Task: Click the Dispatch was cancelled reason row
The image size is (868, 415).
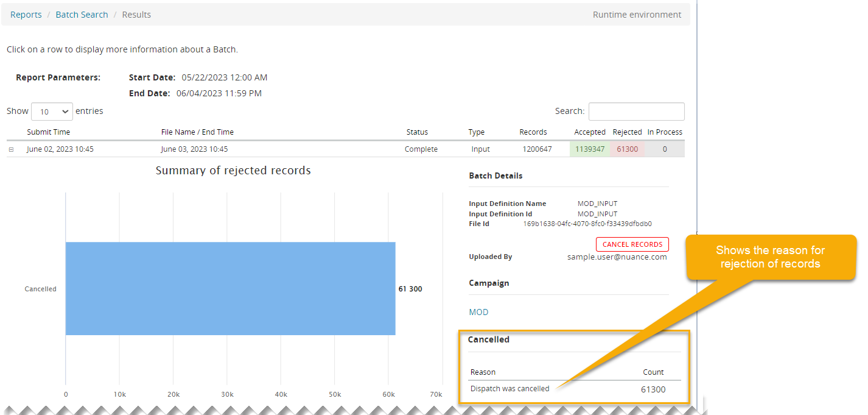Action: (509, 389)
